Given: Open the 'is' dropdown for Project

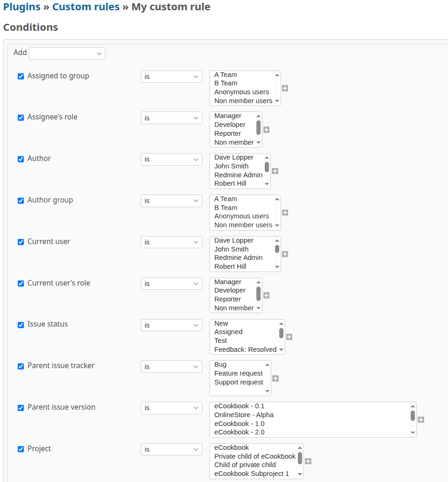Looking at the screenshot, I should coord(171,449).
